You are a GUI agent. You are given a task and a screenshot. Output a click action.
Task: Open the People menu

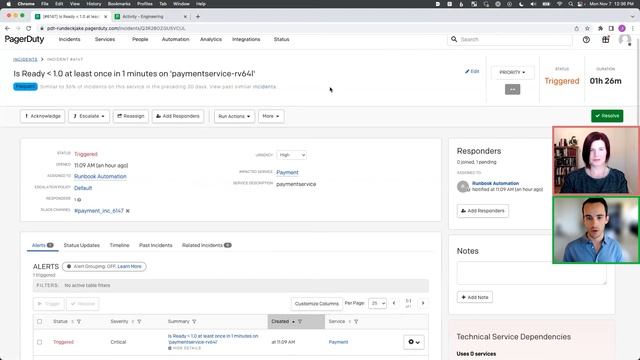point(140,39)
